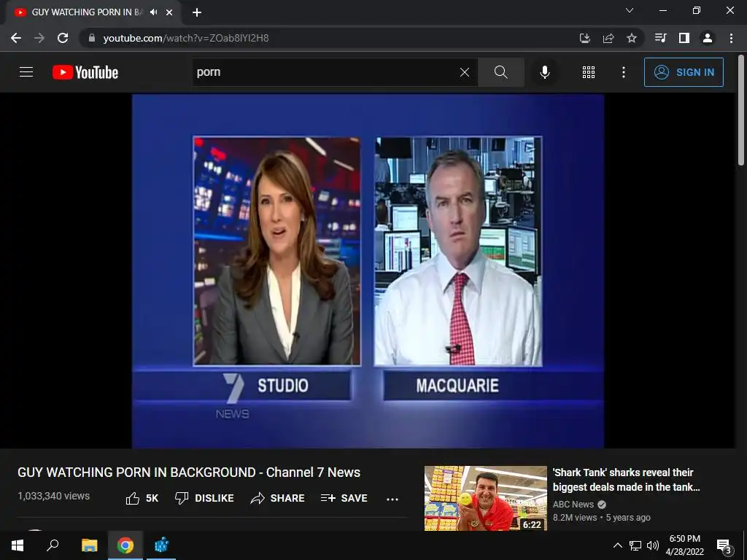Mute the tab via speaker icon
Image resolution: width=747 pixels, height=560 pixels.
153,12
